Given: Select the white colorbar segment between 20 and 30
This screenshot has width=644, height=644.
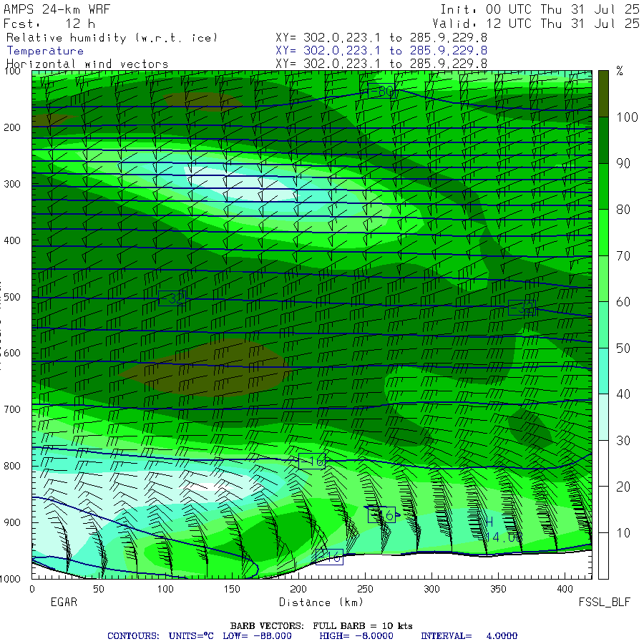Looking at the screenshot, I should click(603, 463).
